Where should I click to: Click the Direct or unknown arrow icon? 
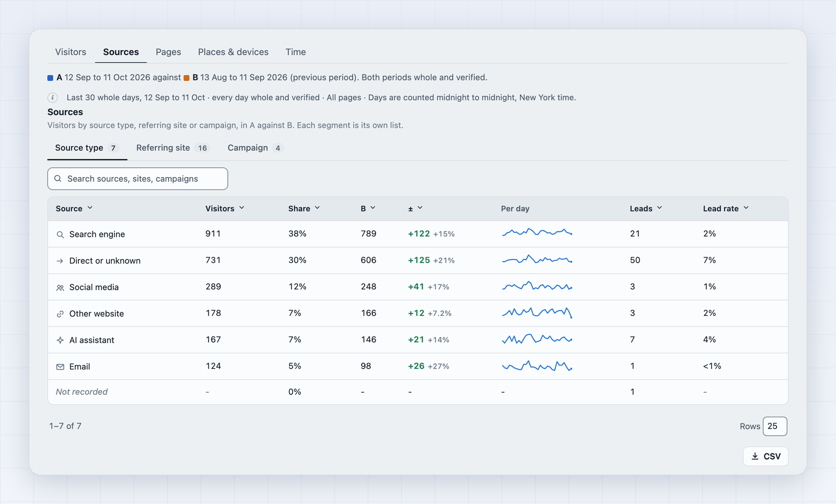pyautogui.click(x=60, y=261)
